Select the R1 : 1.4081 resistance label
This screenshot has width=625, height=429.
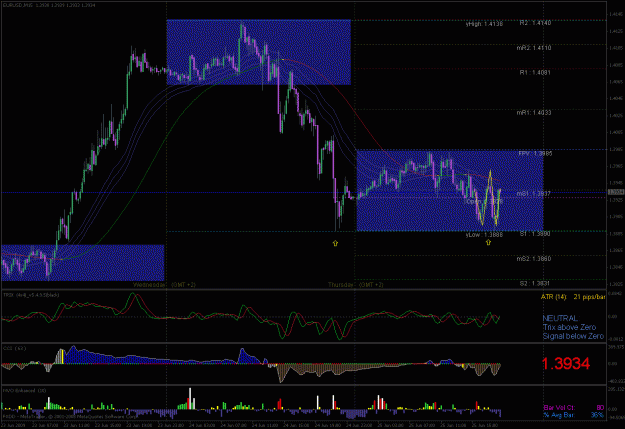click(x=535, y=73)
